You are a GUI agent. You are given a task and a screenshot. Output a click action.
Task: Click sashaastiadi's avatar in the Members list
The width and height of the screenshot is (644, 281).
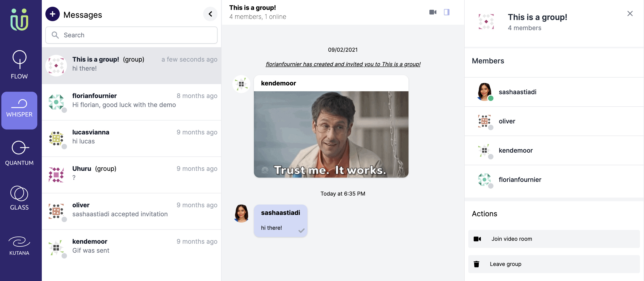[484, 92]
